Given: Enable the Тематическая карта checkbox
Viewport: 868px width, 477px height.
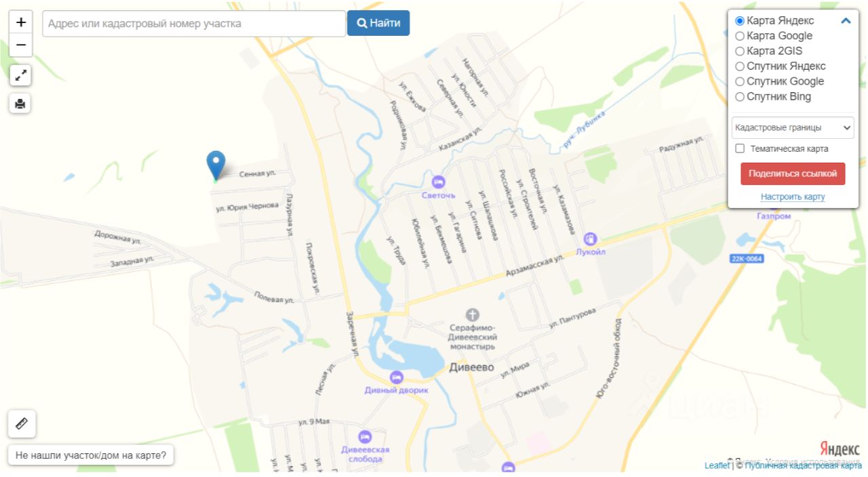Looking at the screenshot, I should tap(740, 148).
